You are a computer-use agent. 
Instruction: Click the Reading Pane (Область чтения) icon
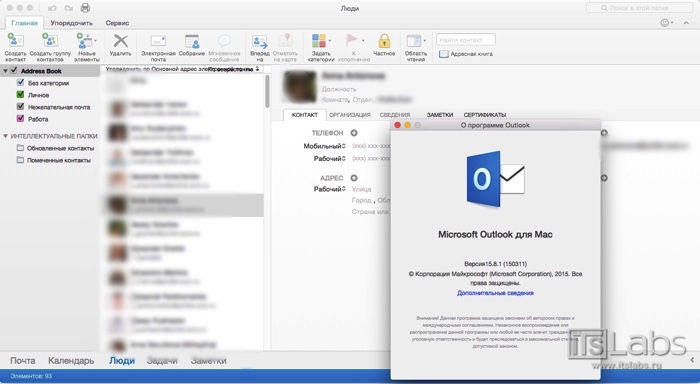click(x=414, y=41)
